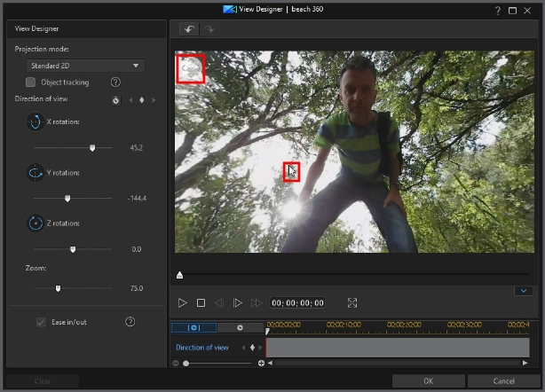Click the Y rotation value -144.4

[x=137, y=199]
